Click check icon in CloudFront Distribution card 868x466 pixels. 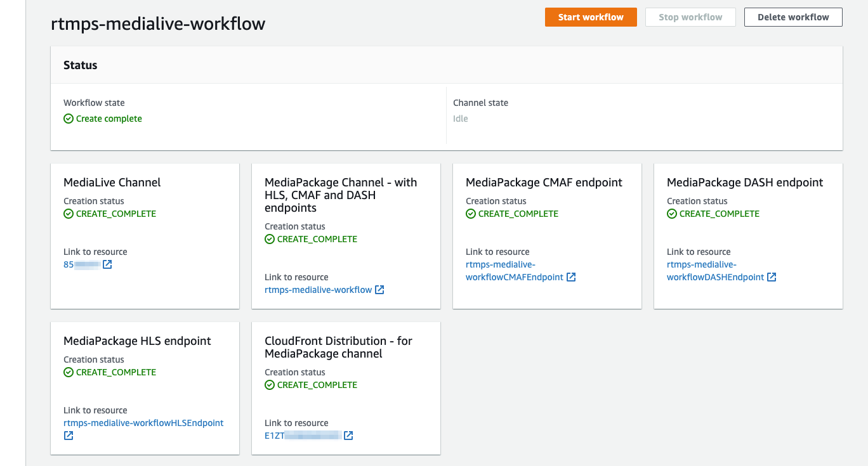[x=270, y=385]
